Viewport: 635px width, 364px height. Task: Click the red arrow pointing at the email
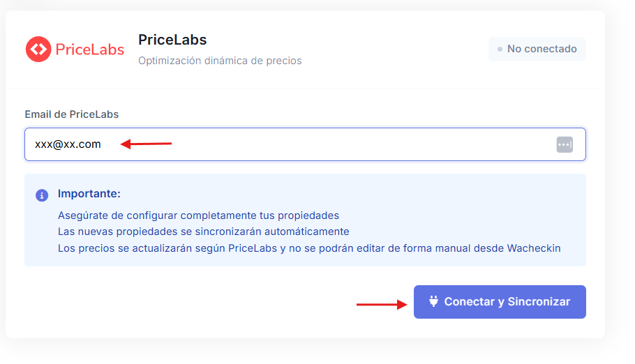[x=146, y=144]
